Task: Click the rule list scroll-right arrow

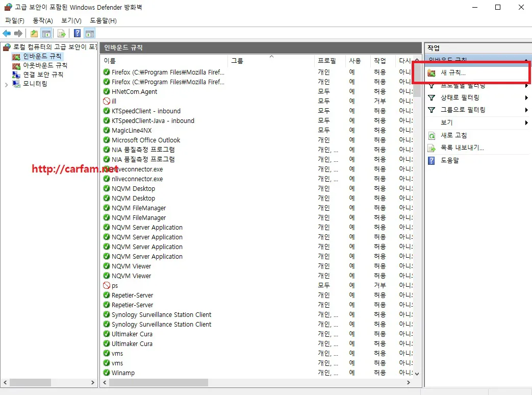Action: point(409,382)
